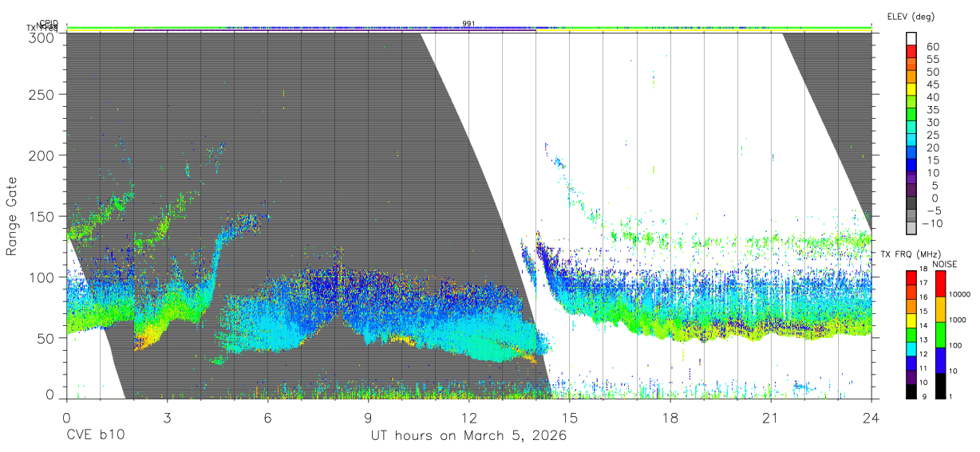Click the 'CPID' row label at top left
Screen dimensions: 980x452
click(49, 23)
